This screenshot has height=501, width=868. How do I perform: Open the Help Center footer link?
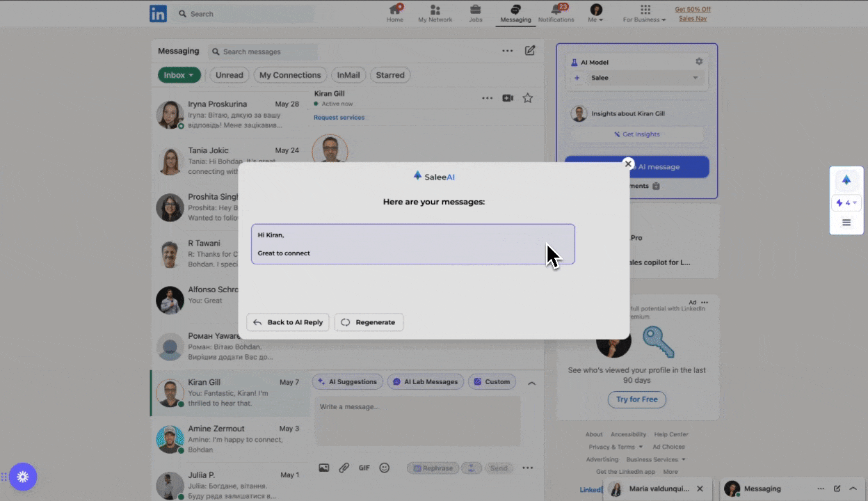pos(671,434)
